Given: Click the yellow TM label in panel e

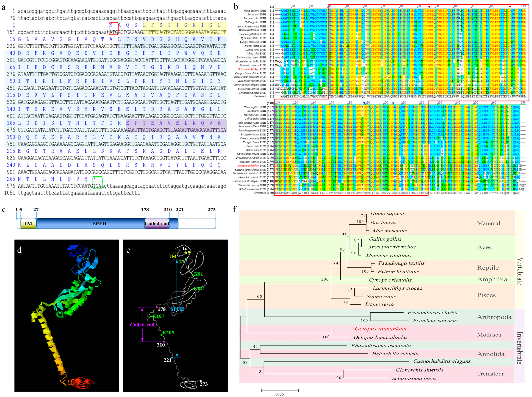Looking at the screenshot, I should pyautogui.click(x=172, y=256).
